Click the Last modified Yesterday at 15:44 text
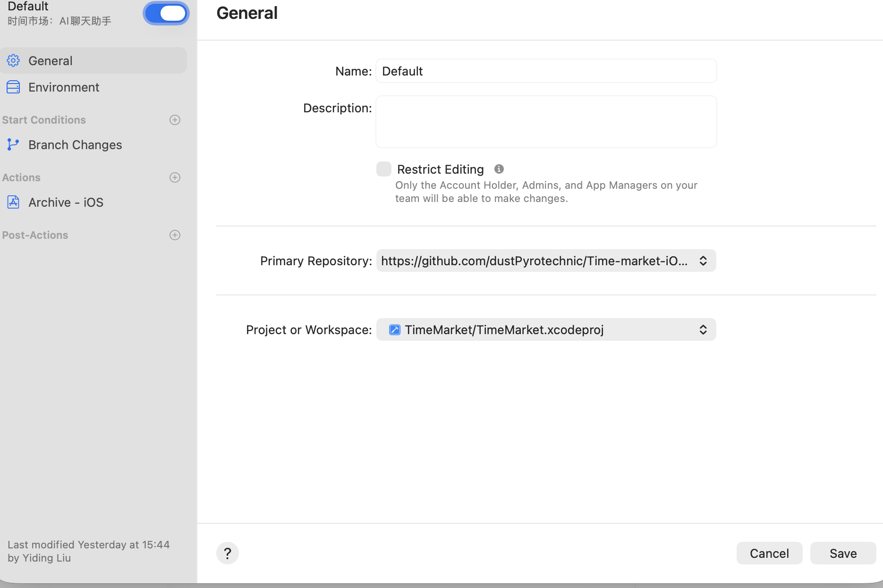 point(89,545)
